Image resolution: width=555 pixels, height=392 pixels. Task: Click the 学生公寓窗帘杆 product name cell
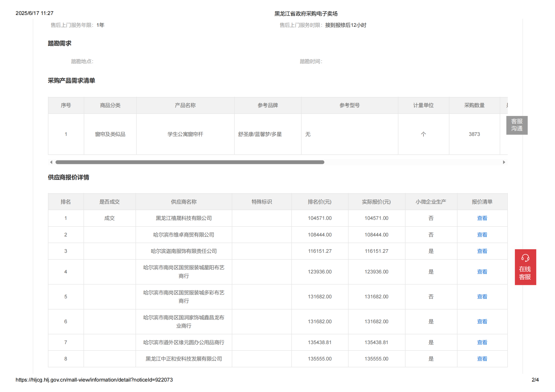tap(185, 134)
